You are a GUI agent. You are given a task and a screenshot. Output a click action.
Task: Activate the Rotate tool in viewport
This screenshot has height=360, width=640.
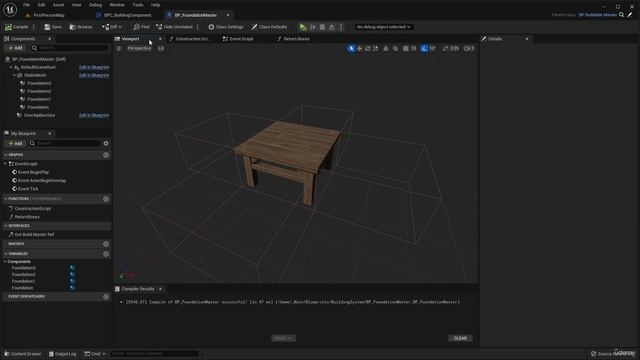[x=368, y=49]
